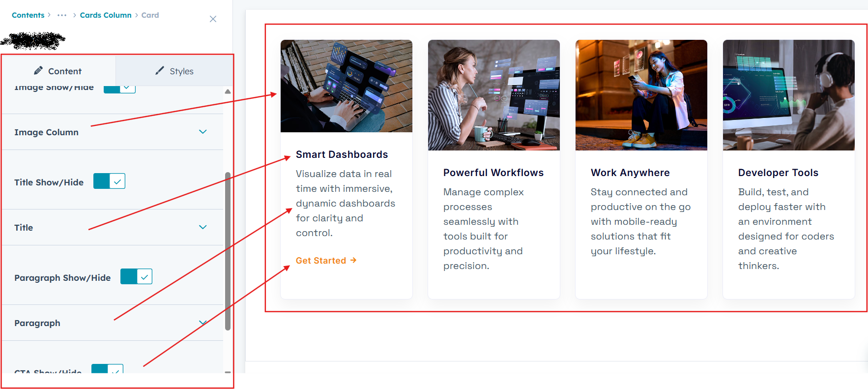The width and height of the screenshot is (868, 389).
Task: Close the Card editor panel
Action: tap(213, 19)
